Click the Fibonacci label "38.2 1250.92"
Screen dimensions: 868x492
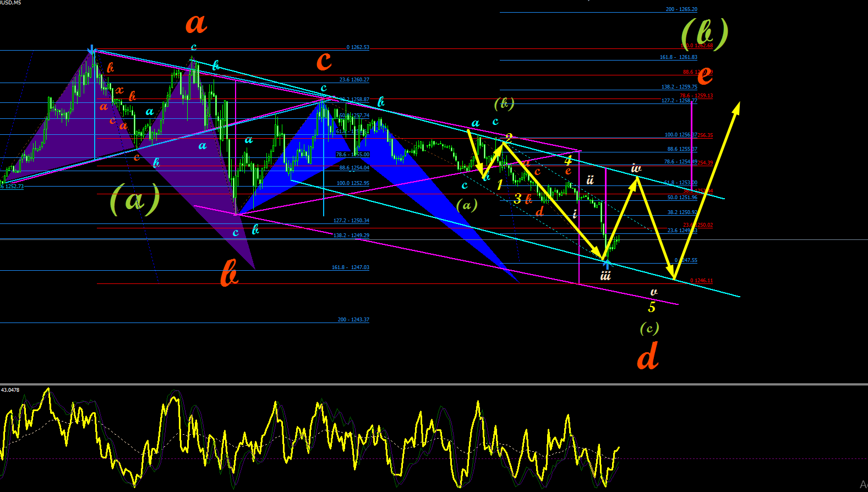pyautogui.click(x=683, y=212)
